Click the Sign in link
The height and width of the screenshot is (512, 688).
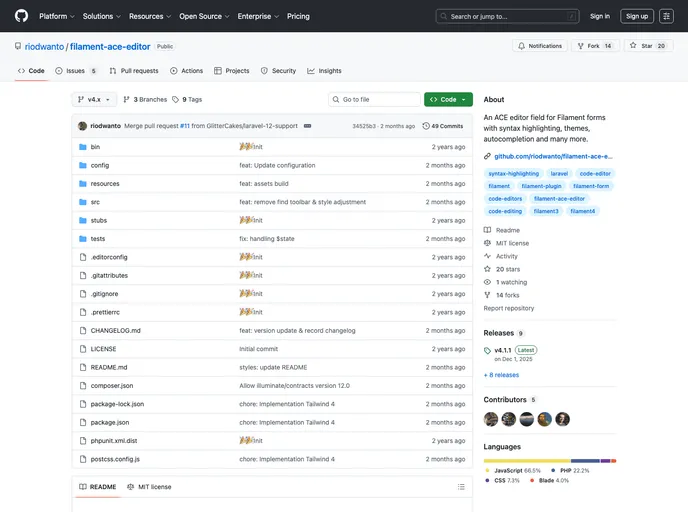pos(599,16)
